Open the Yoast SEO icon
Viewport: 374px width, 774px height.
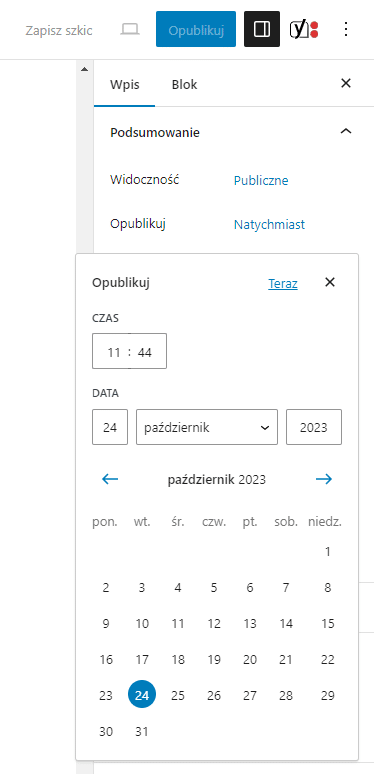[304, 30]
